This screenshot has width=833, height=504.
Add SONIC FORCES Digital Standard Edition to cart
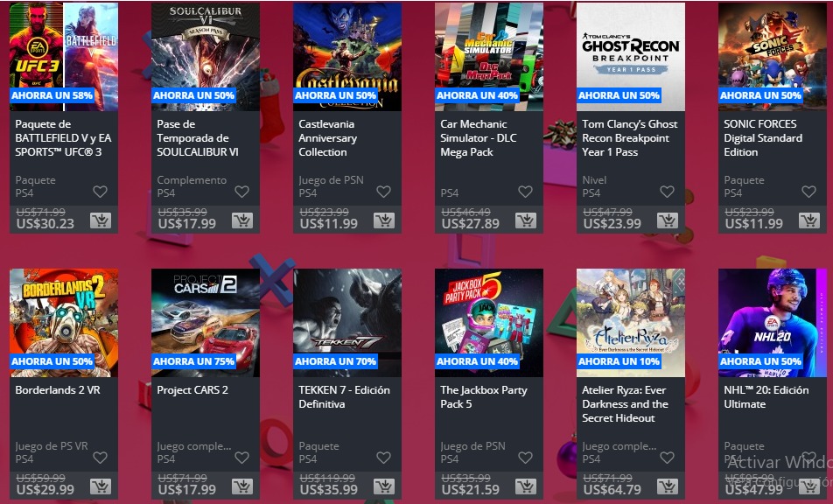click(x=809, y=220)
